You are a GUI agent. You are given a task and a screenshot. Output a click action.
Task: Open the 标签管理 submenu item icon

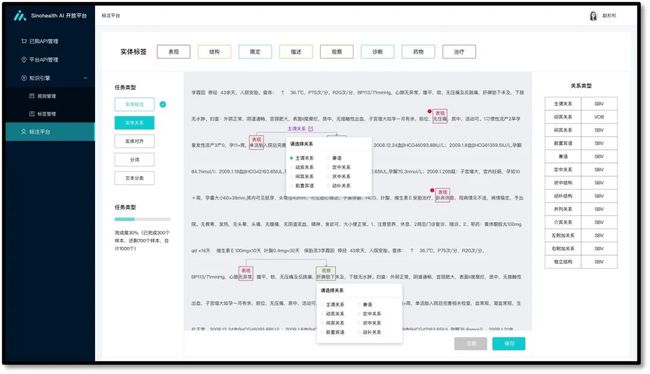pos(32,114)
